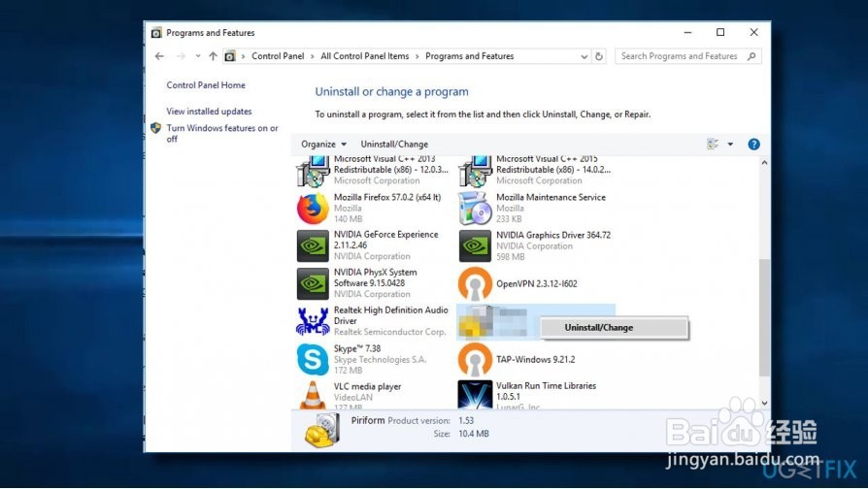Screen dimensions: 868x489
Task: Open the recent locations dropdown arrow
Action: (198, 56)
